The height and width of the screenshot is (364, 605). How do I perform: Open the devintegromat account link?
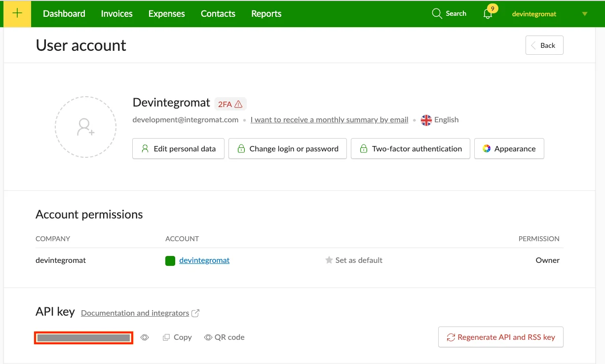pyautogui.click(x=204, y=260)
